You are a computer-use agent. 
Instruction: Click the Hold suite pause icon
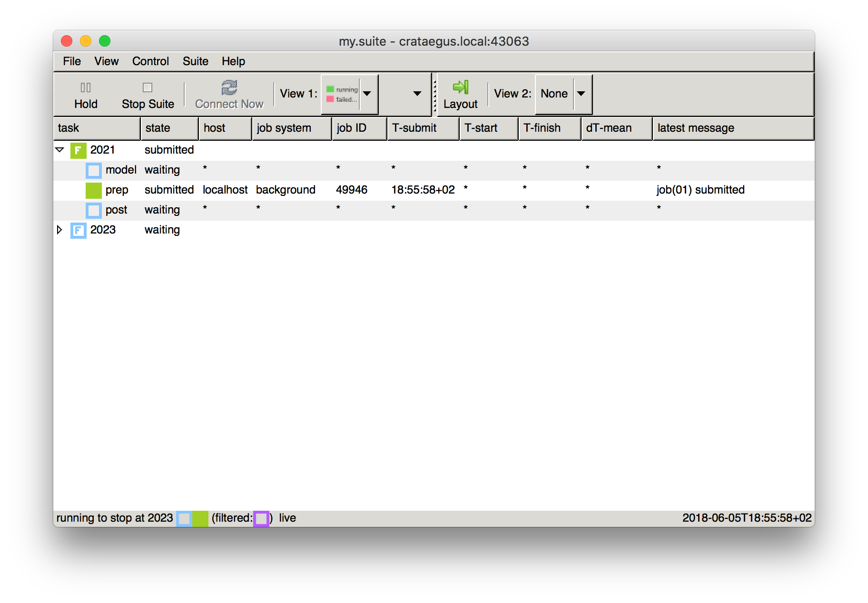(86, 87)
